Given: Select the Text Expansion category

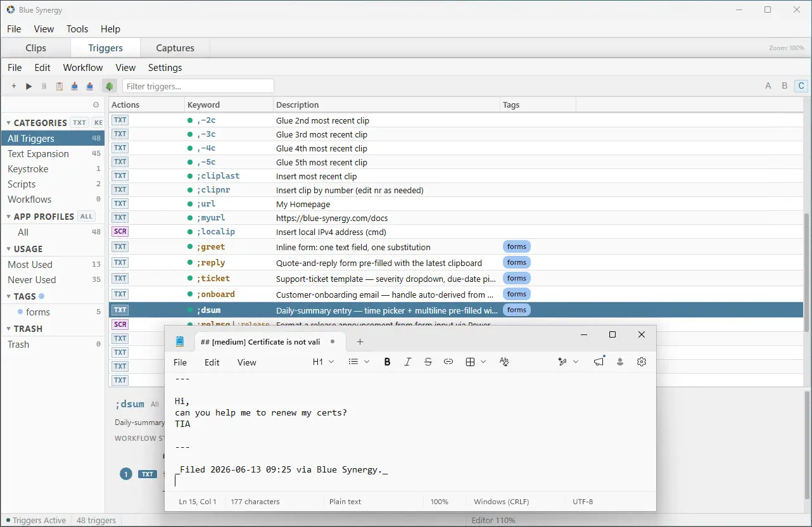Looking at the screenshot, I should pyautogui.click(x=53, y=154).
